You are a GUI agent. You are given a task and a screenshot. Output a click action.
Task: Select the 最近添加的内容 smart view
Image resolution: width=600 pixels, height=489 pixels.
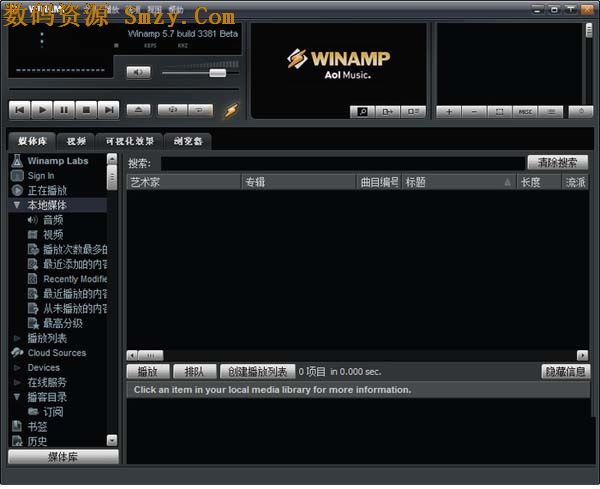click(x=67, y=264)
